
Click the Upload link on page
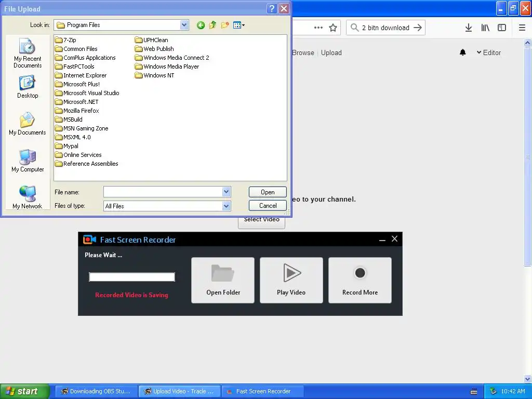pyautogui.click(x=331, y=52)
